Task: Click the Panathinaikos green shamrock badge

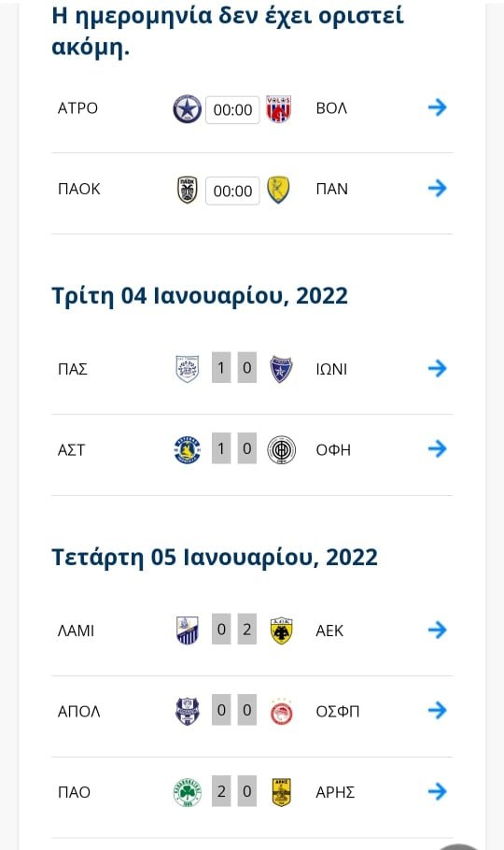Action: (x=187, y=792)
